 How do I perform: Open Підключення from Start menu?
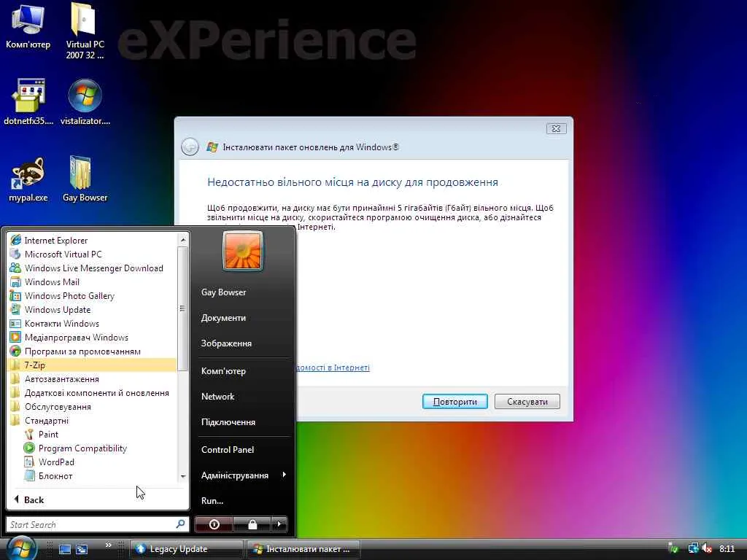tap(243, 422)
